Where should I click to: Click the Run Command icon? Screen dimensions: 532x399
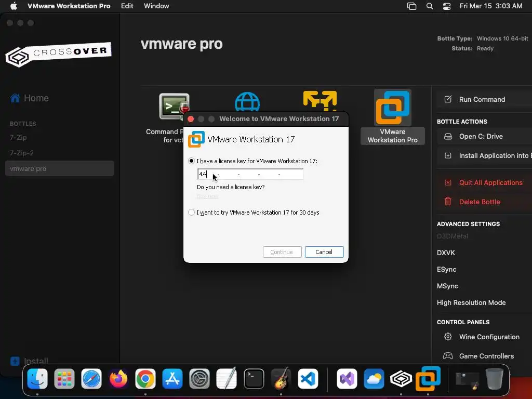tap(448, 99)
